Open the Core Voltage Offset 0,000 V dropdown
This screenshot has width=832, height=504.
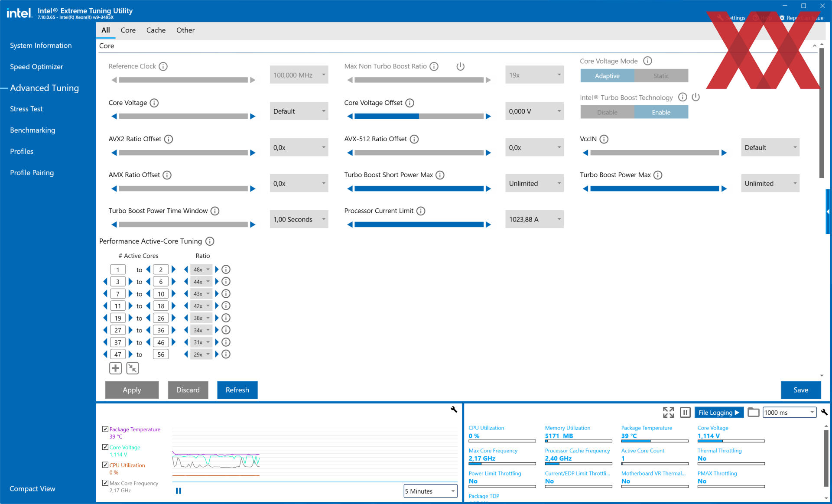click(534, 111)
